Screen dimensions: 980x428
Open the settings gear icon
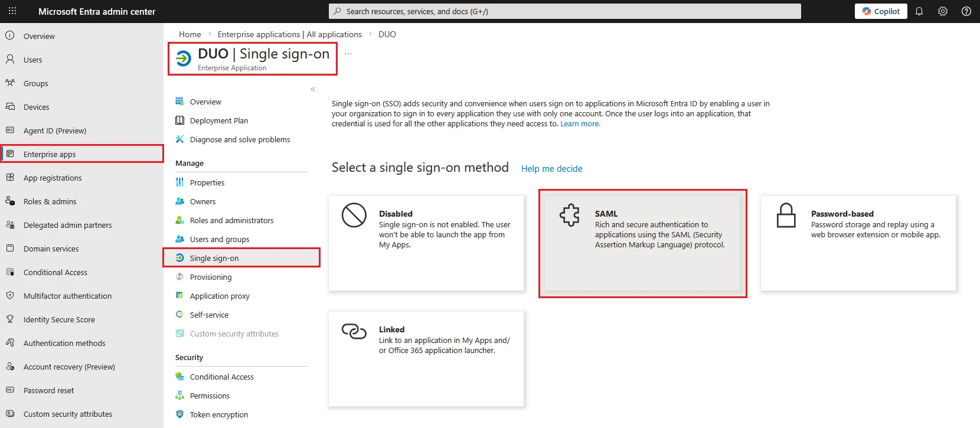(x=943, y=11)
